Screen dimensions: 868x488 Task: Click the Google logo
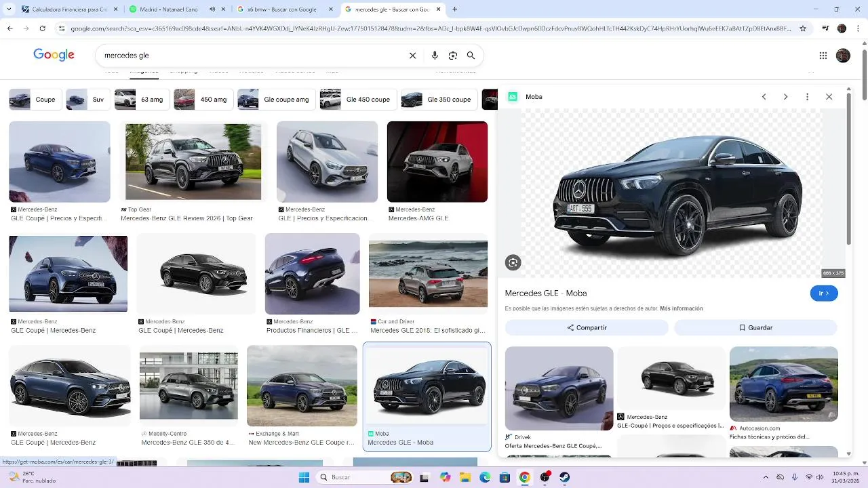pyautogui.click(x=54, y=56)
